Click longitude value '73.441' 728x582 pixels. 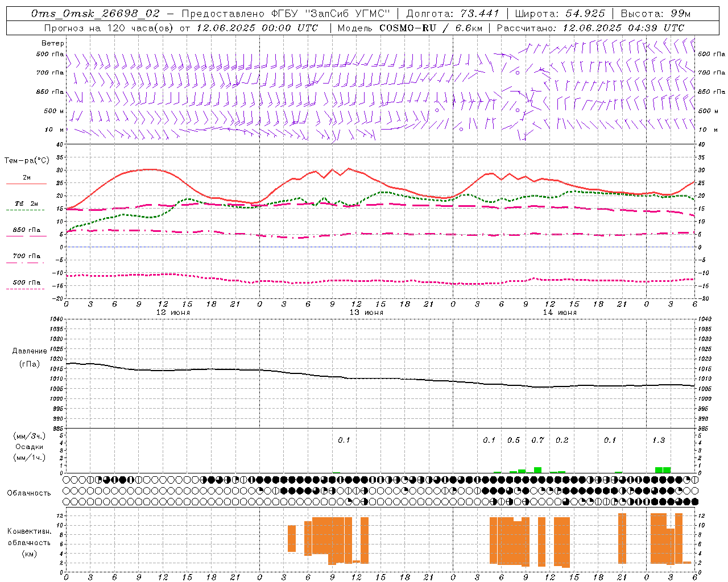tap(479, 14)
